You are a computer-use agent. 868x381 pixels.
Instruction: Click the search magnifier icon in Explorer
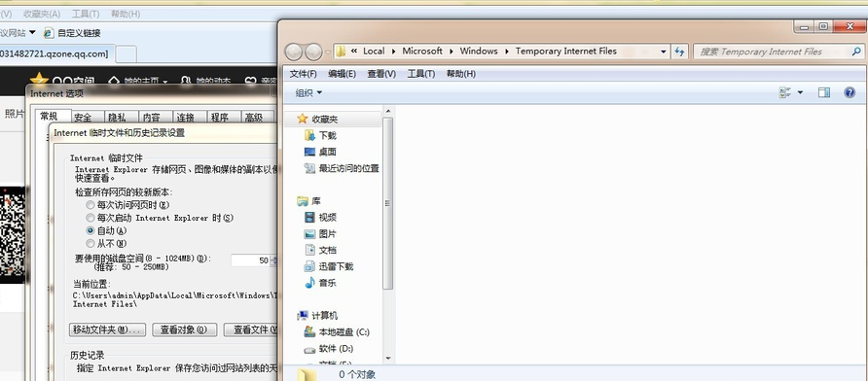(x=855, y=52)
